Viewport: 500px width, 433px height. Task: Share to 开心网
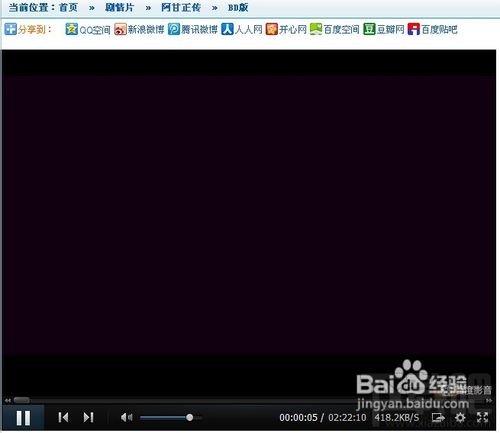[286, 29]
